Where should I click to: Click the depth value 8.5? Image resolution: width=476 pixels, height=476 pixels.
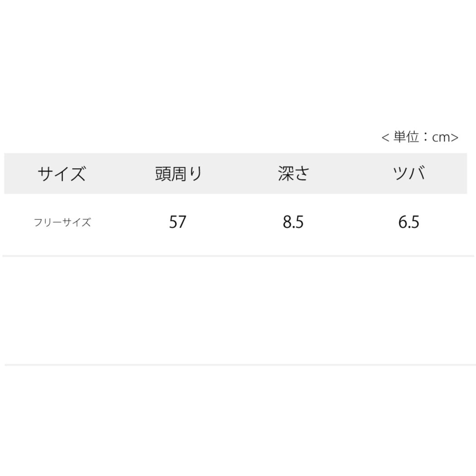pyautogui.click(x=293, y=222)
